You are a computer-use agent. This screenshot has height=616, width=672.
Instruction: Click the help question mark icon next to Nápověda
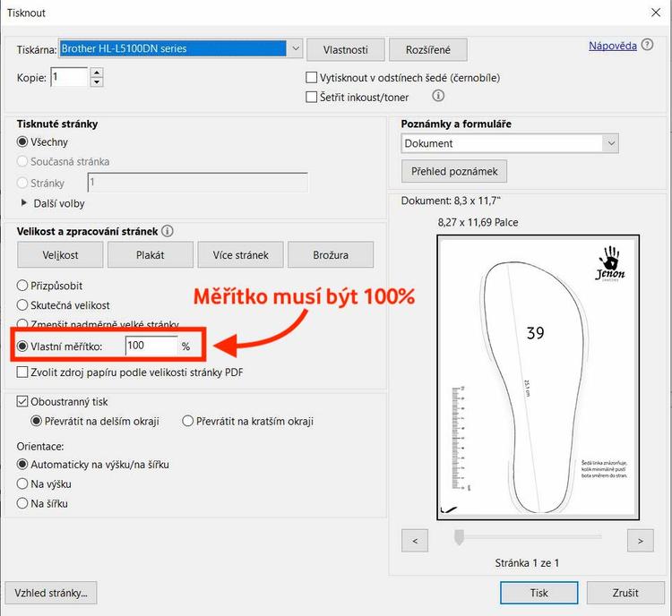(648, 46)
